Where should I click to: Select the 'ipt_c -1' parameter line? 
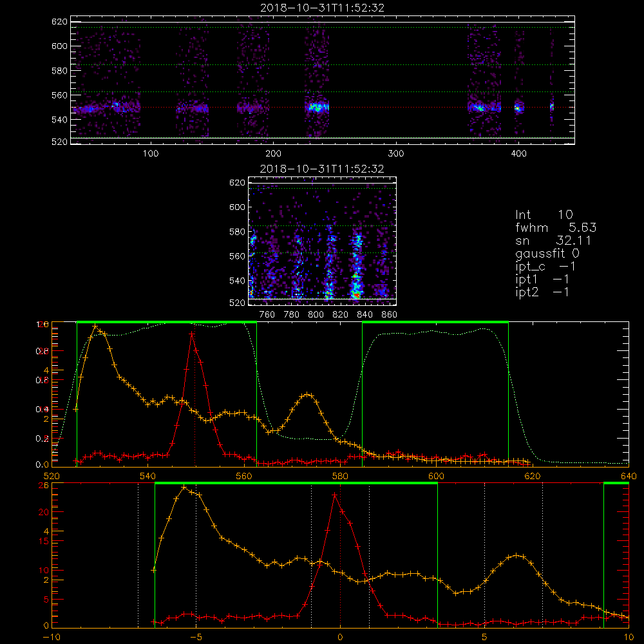tap(545, 267)
